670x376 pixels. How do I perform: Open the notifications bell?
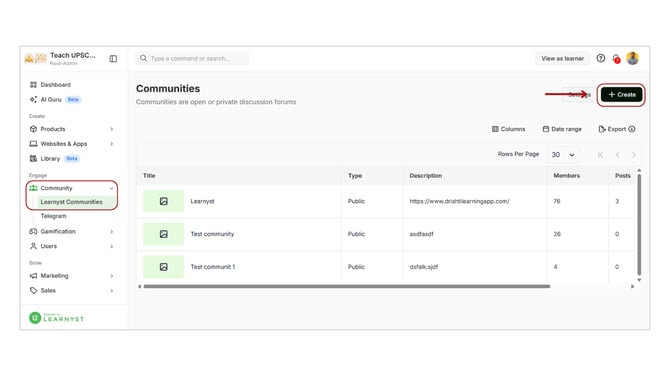(616, 59)
